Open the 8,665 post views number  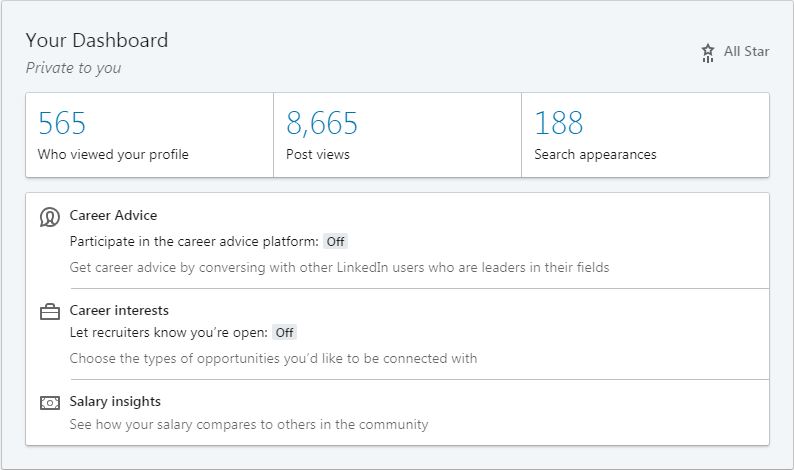pos(322,124)
